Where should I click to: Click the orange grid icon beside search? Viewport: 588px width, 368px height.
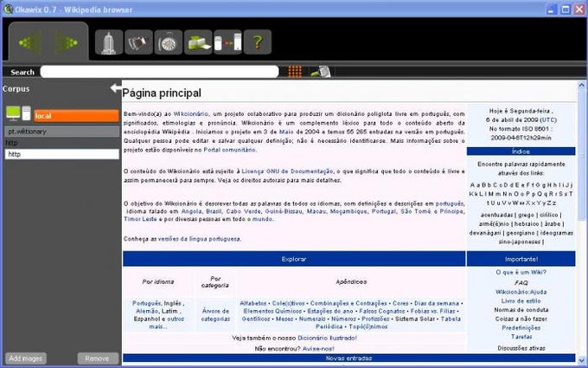(x=295, y=71)
